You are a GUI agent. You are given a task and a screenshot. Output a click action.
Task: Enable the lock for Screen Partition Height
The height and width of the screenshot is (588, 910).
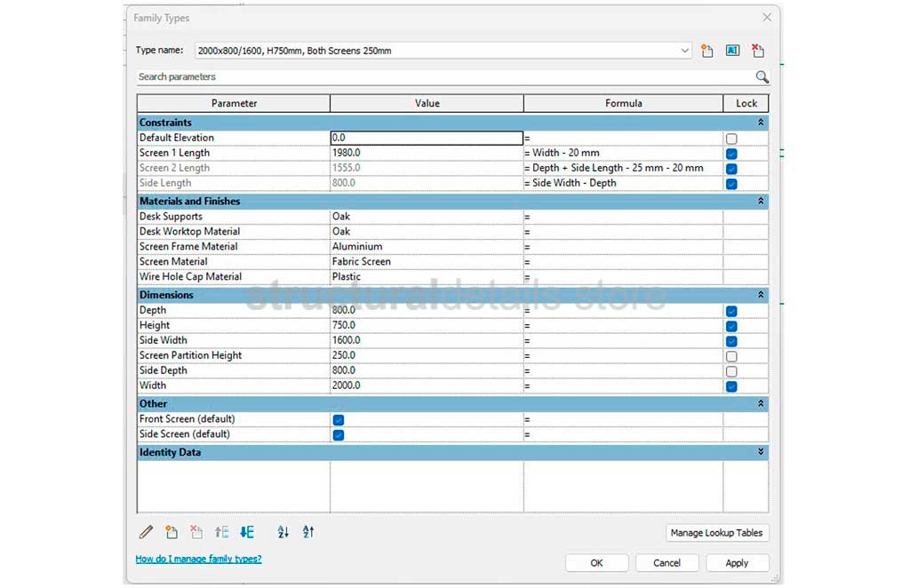pyautogui.click(x=731, y=356)
